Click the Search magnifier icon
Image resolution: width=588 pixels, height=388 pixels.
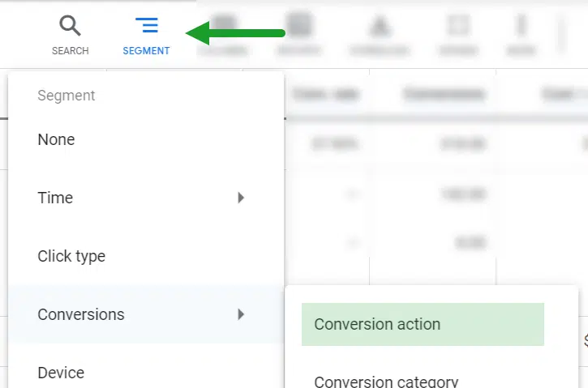(x=71, y=27)
